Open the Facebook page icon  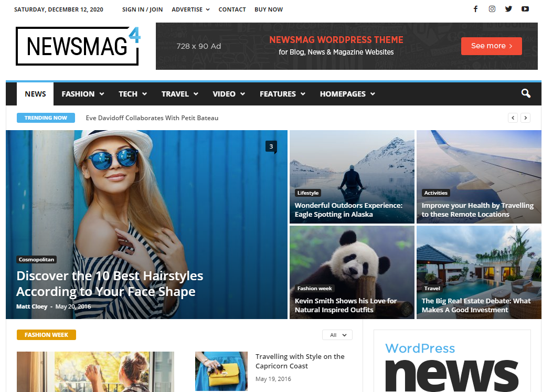pos(475,9)
